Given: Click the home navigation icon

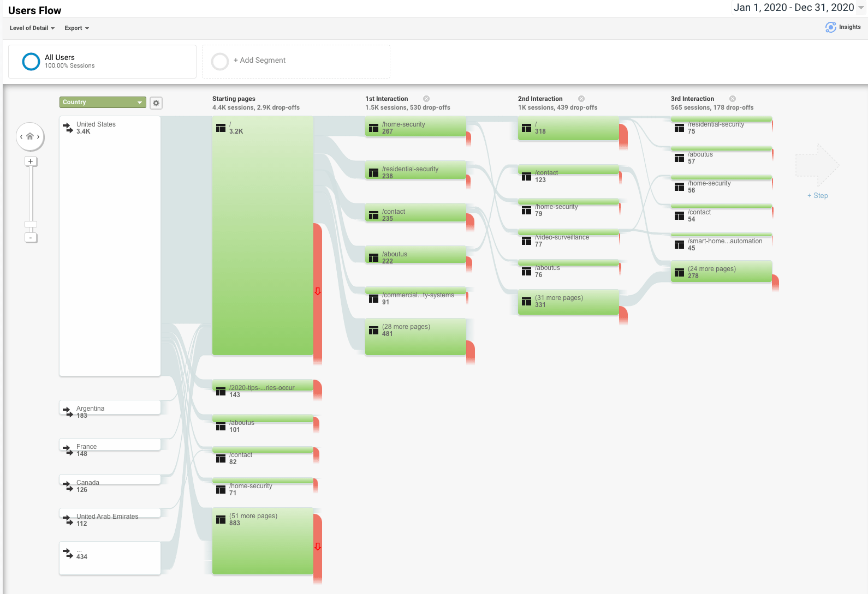Looking at the screenshot, I should point(30,136).
